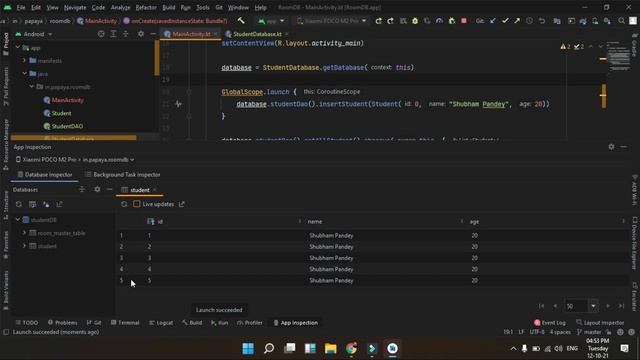The height and width of the screenshot is (360, 640).
Task: Open Search Everywhere magnifier icon
Action: pyautogui.click(x=621, y=21)
